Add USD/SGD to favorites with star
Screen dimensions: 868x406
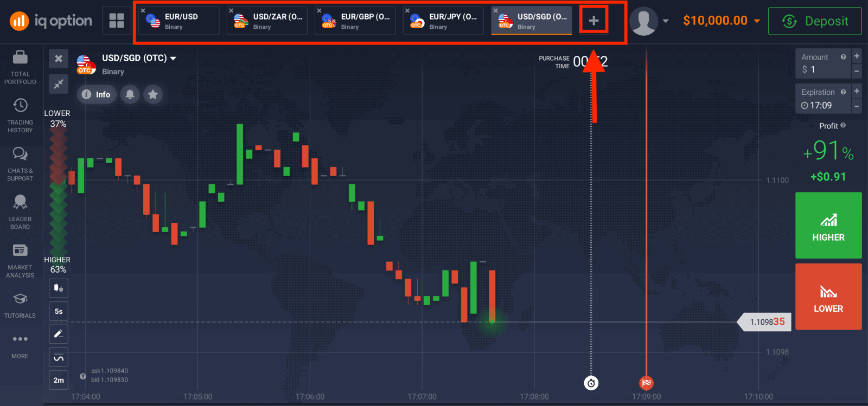[153, 94]
